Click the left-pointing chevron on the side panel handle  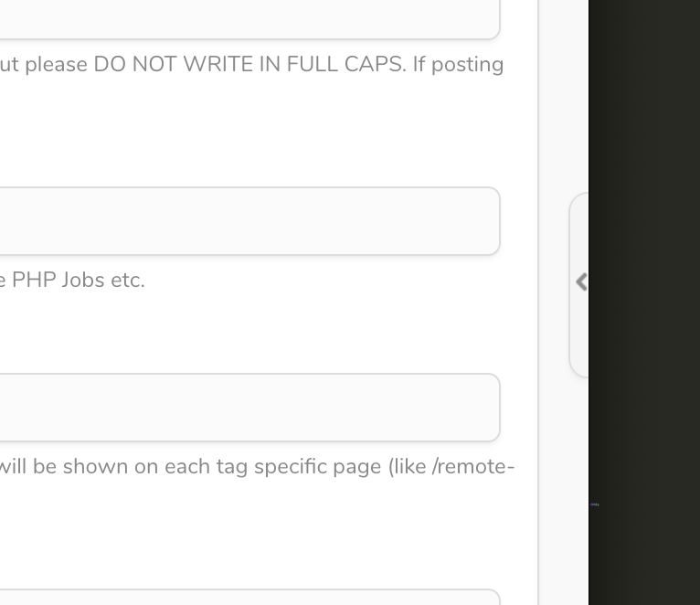581,281
